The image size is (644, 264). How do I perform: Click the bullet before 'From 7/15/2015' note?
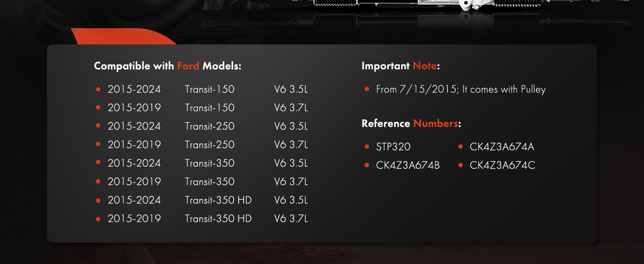pyautogui.click(x=367, y=89)
